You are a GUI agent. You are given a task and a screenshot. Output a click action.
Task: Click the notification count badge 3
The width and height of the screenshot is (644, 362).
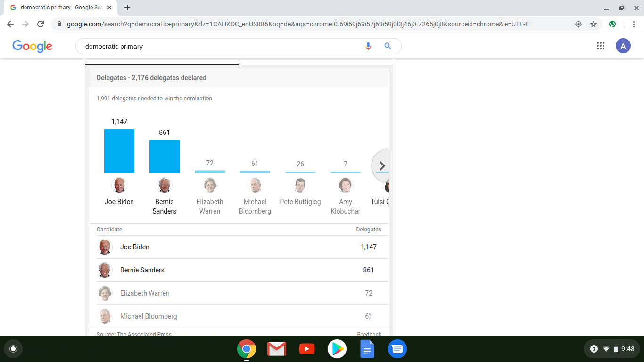point(594,349)
